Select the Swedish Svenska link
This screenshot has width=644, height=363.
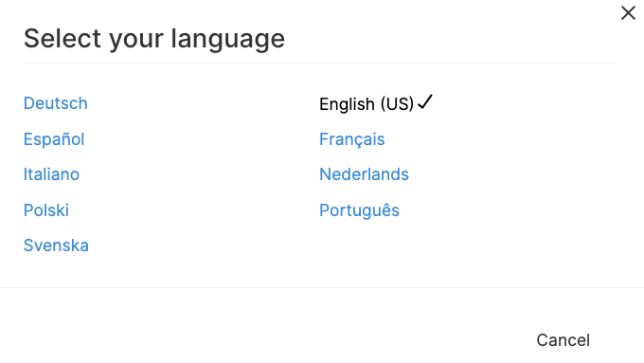56,245
